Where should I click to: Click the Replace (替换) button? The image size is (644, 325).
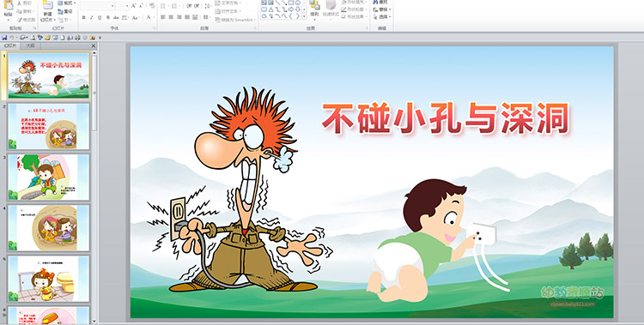pos(382,9)
